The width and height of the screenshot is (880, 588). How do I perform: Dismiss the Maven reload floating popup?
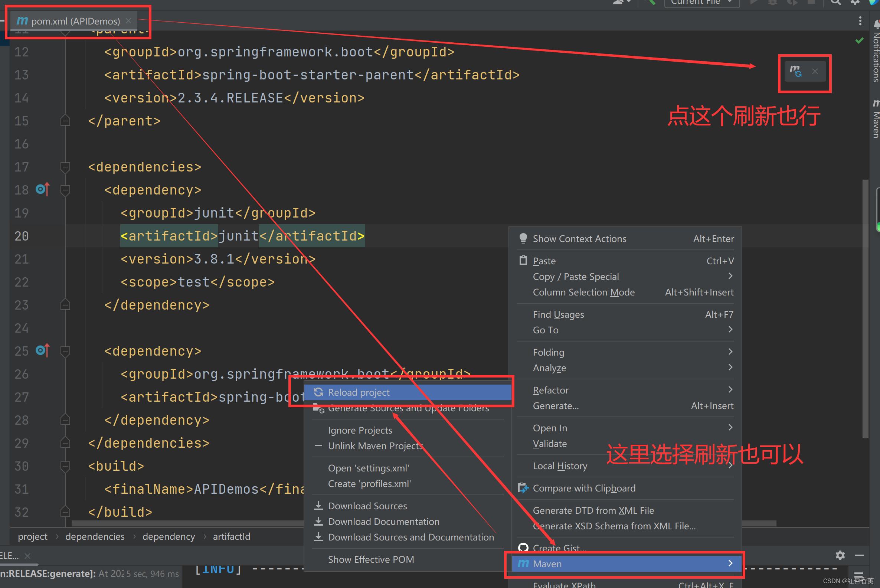(815, 71)
